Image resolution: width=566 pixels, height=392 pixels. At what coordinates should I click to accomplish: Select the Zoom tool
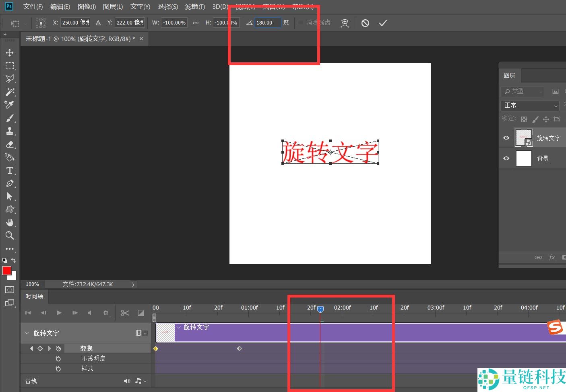pyautogui.click(x=10, y=235)
